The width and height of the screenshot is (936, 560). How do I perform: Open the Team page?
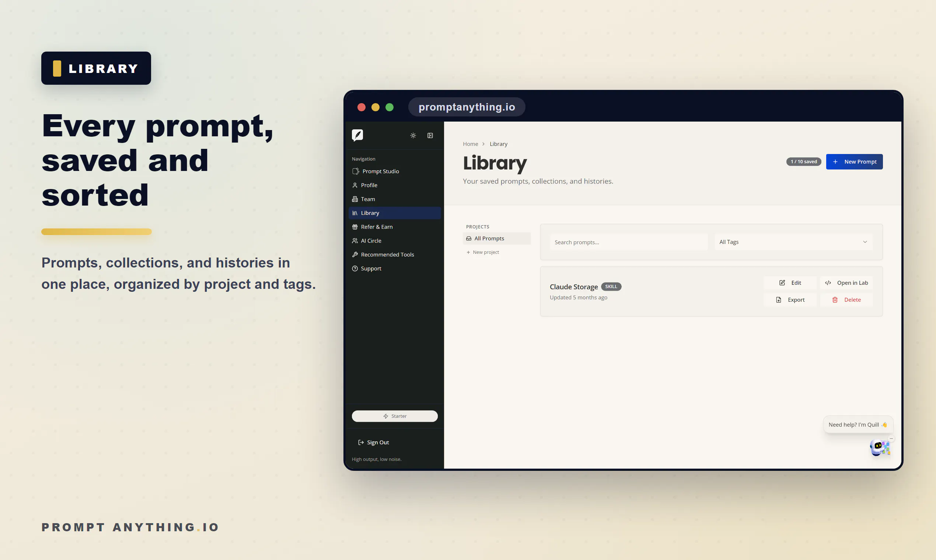point(394,199)
